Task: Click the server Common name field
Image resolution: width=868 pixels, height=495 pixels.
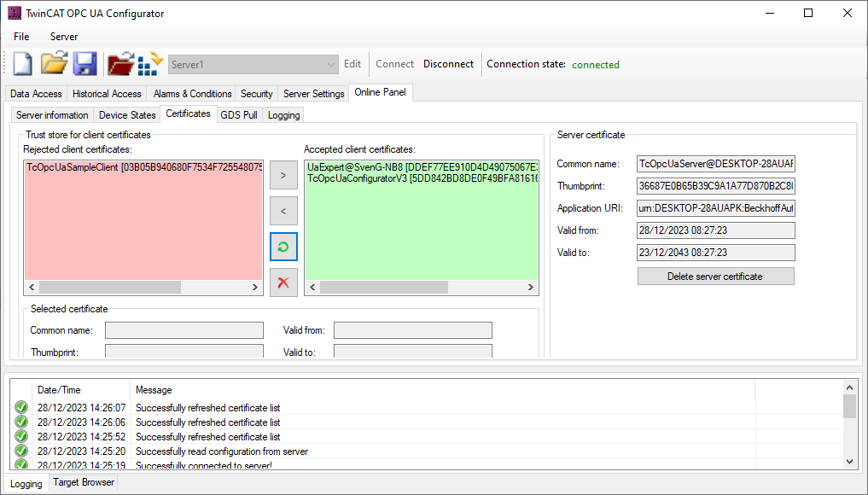Action: pos(716,164)
